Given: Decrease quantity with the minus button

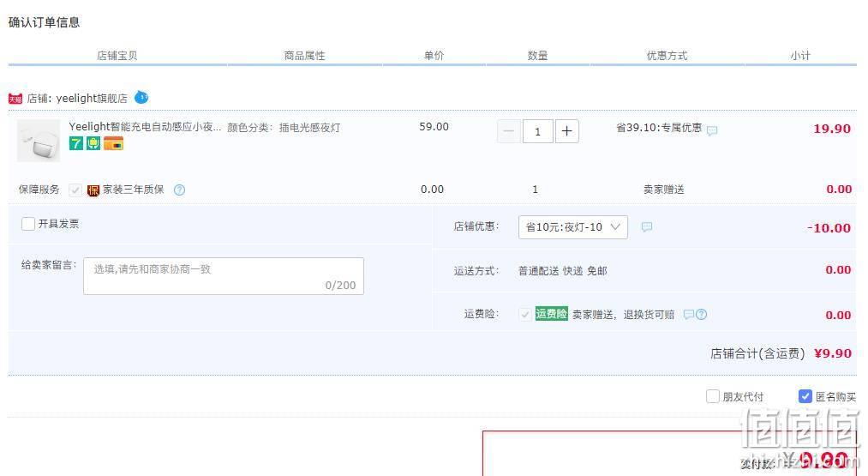Looking at the screenshot, I should pyautogui.click(x=509, y=131).
